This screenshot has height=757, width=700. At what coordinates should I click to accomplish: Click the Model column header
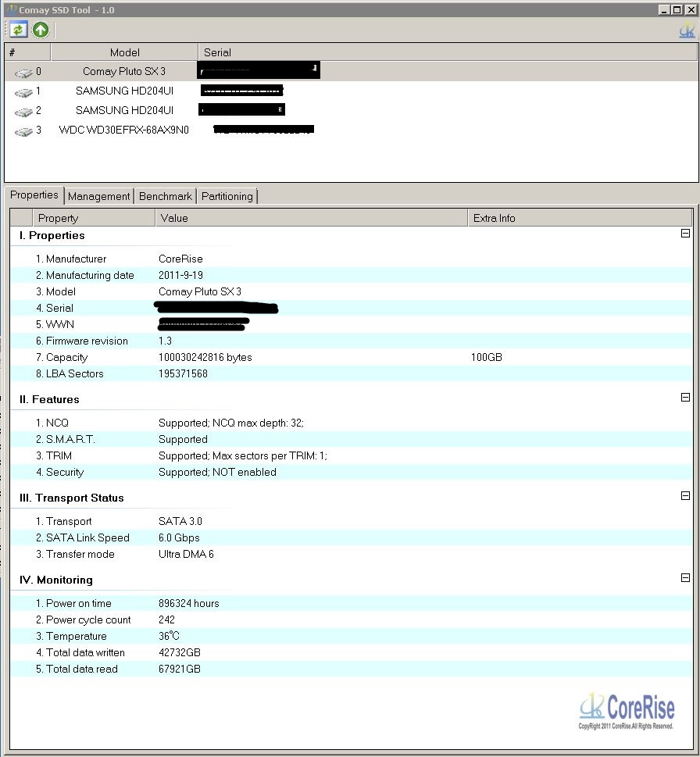pyautogui.click(x=124, y=52)
